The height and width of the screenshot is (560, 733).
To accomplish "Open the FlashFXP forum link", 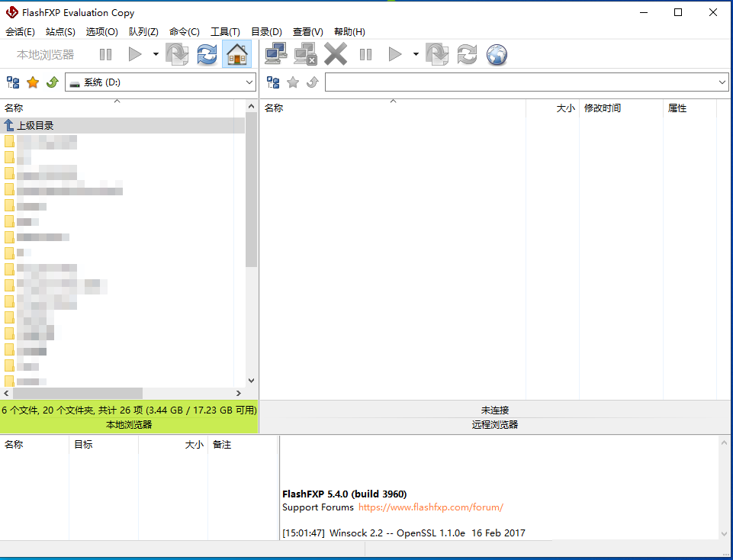I will [430, 507].
